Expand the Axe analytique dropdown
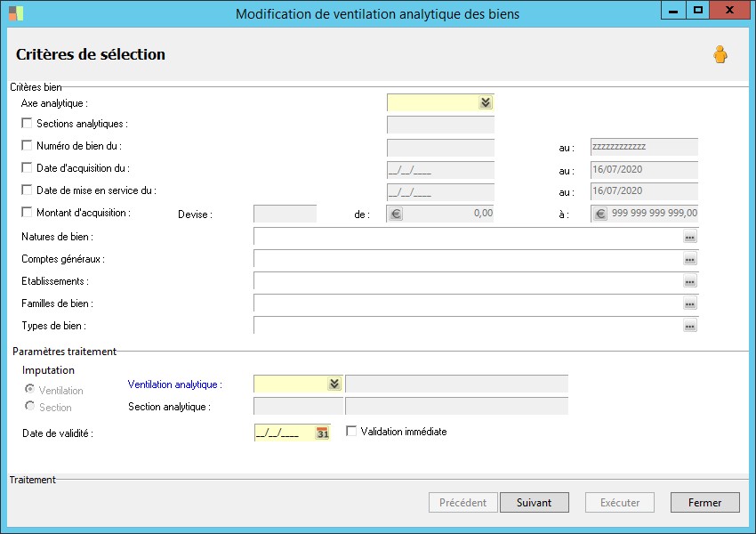Screen dimensions: 756x534 pos(485,103)
